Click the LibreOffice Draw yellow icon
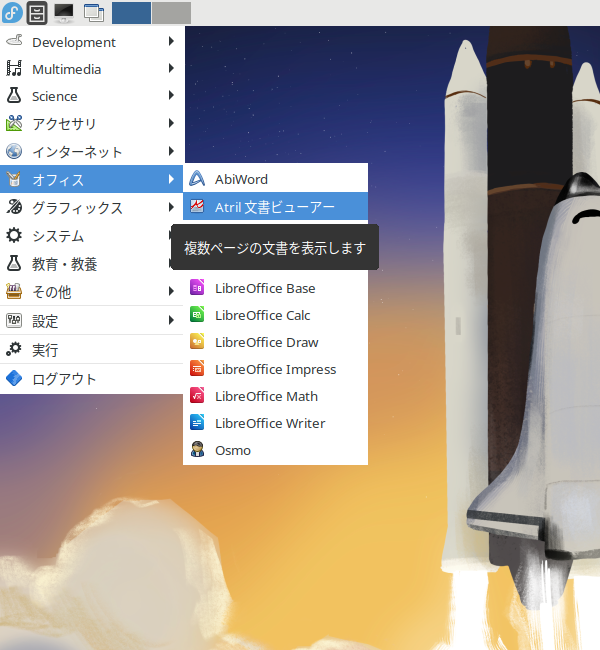The width and height of the screenshot is (600, 650). (197, 342)
